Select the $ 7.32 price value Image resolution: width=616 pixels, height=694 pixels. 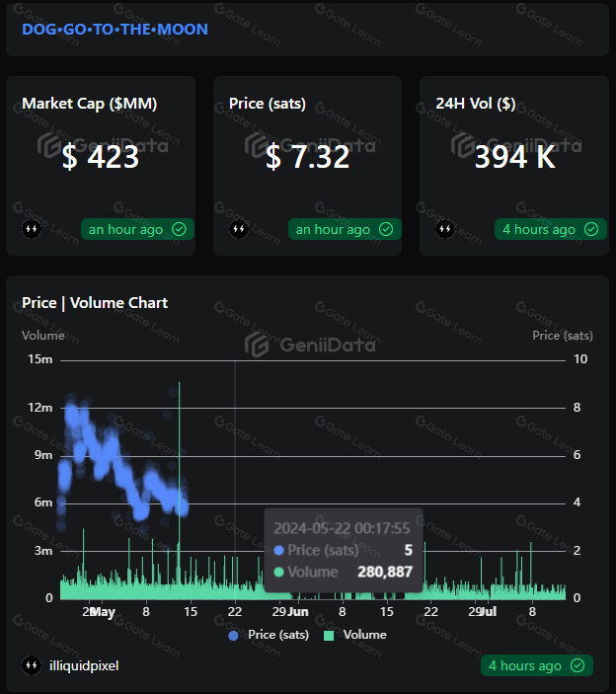308,157
